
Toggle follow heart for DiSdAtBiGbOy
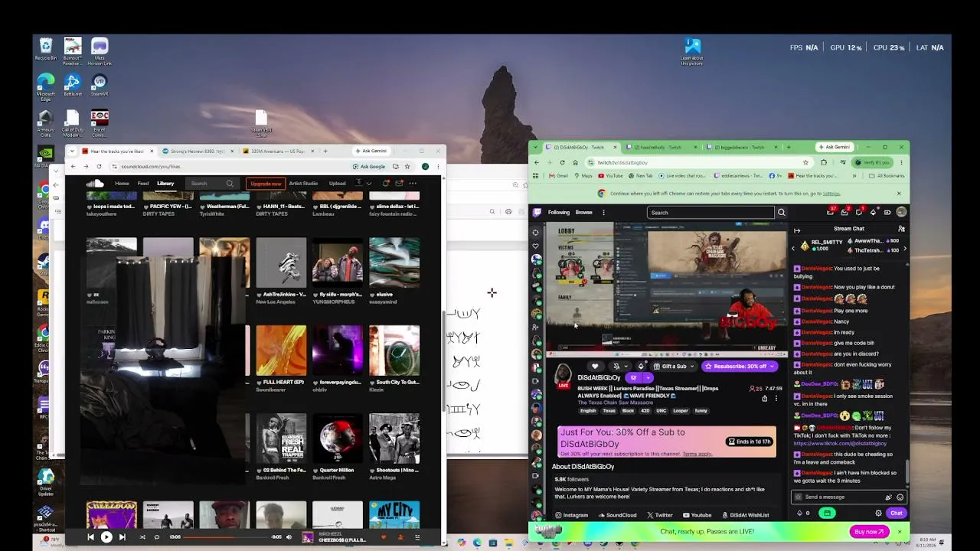pyautogui.click(x=595, y=367)
